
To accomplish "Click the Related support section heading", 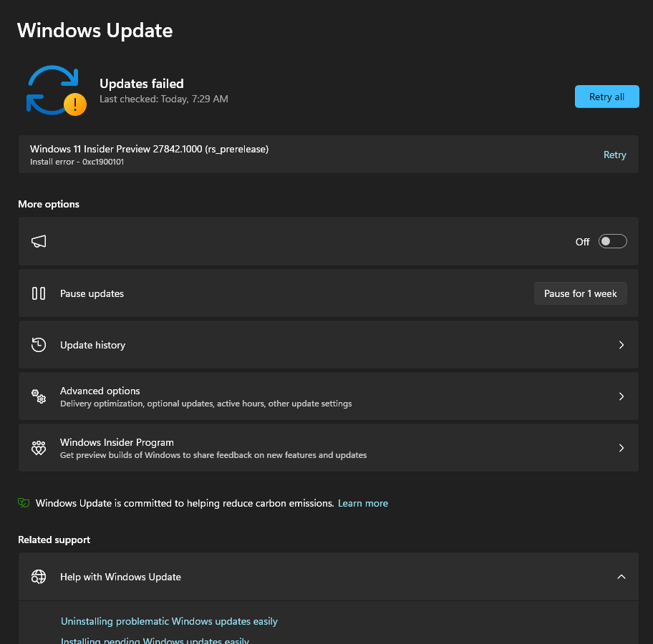I will pyautogui.click(x=54, y=540).
